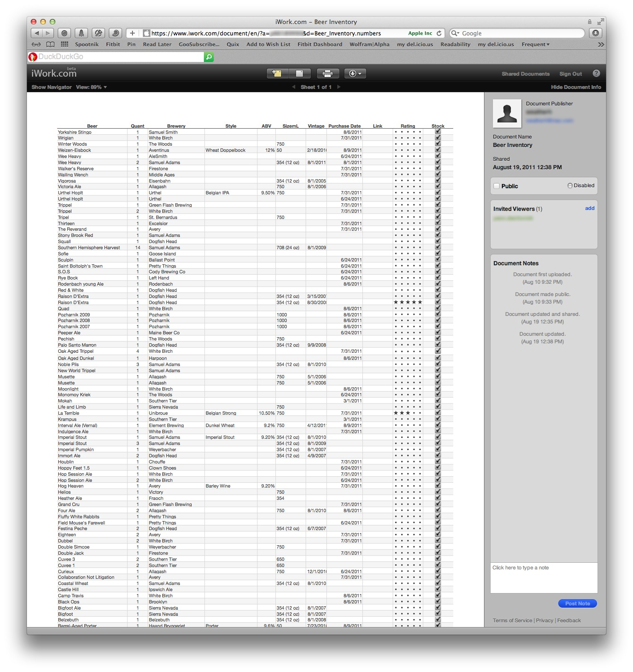This screenshot has height=672, width=633.
Task: Click the Document Publisher avatar
Action: tap(507, 113)
